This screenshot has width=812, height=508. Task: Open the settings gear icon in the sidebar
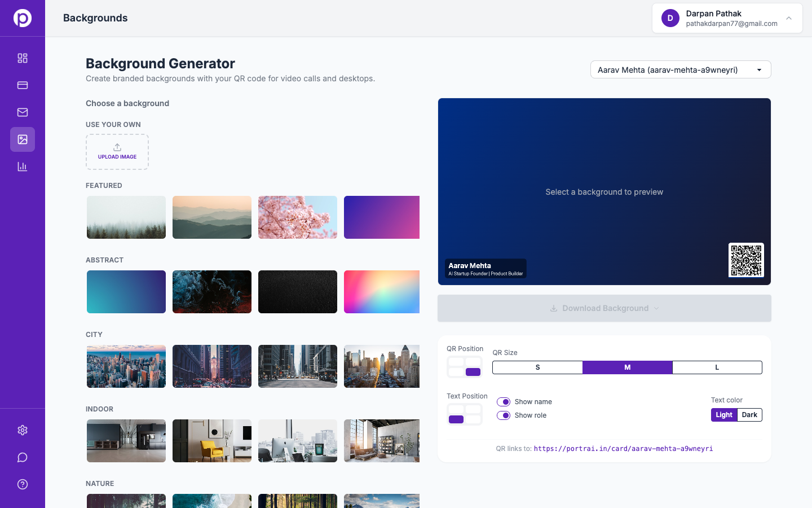pyautogui.click(x=23, y=430)
